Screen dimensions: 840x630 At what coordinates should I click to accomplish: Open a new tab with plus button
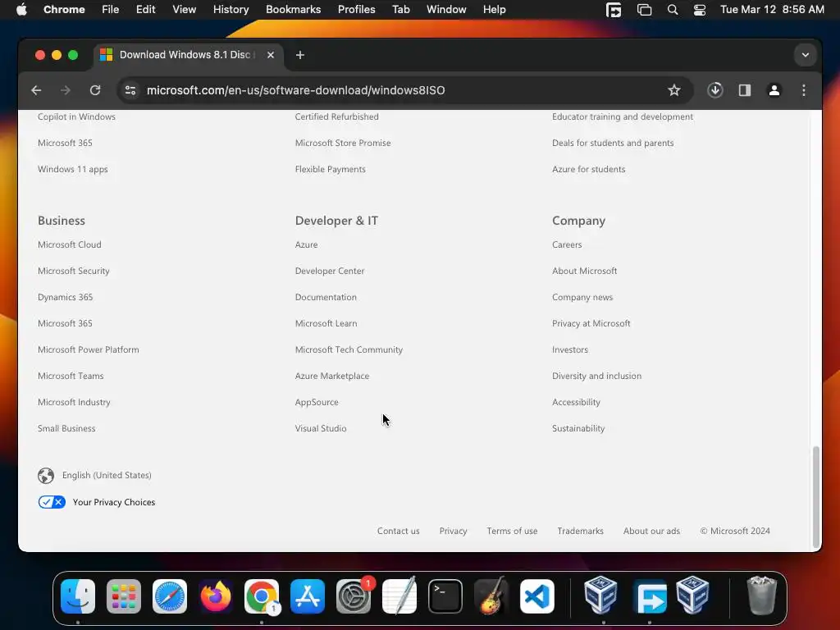300,55
